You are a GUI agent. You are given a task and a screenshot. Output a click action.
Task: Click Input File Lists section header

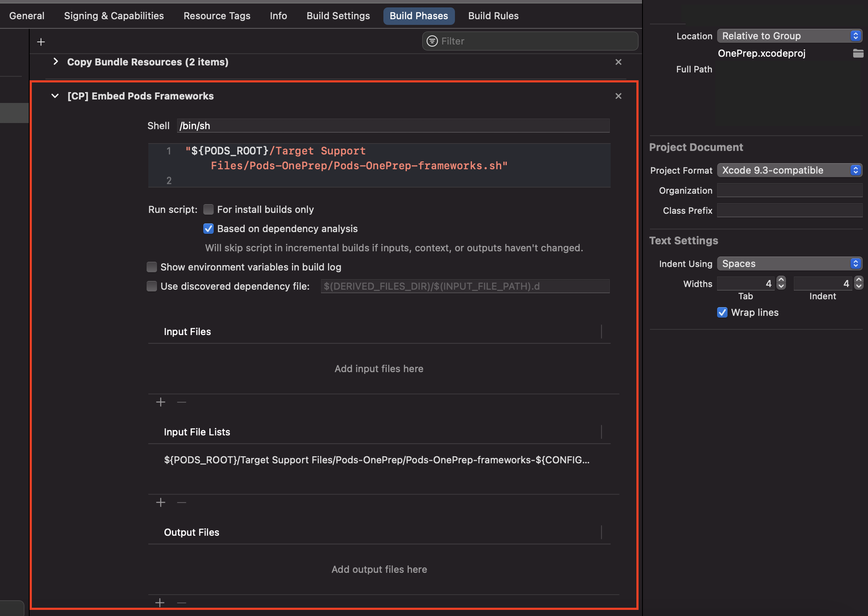pyautogui.click(x=197, y=432)
